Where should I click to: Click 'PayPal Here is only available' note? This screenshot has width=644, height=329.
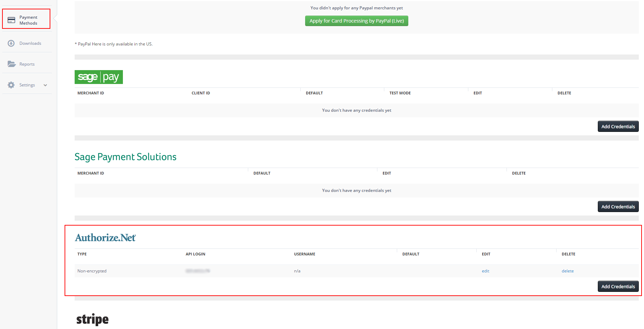tap(114, 44)
